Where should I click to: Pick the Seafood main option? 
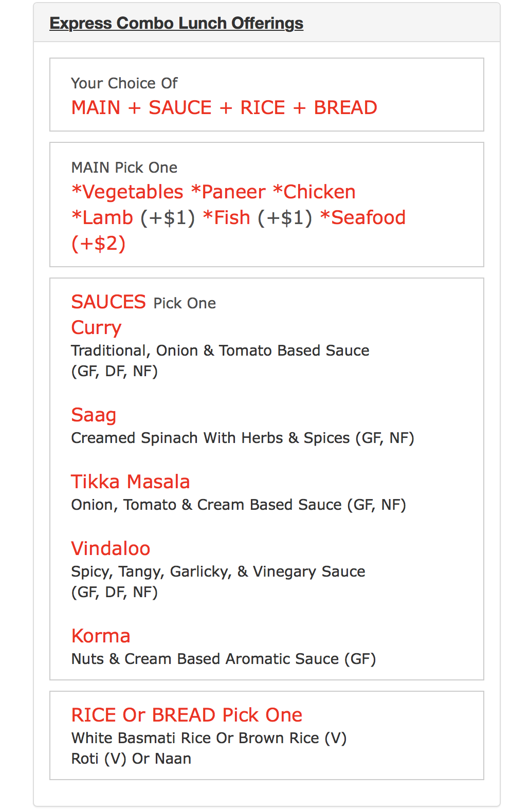click(x=363, y=217)
